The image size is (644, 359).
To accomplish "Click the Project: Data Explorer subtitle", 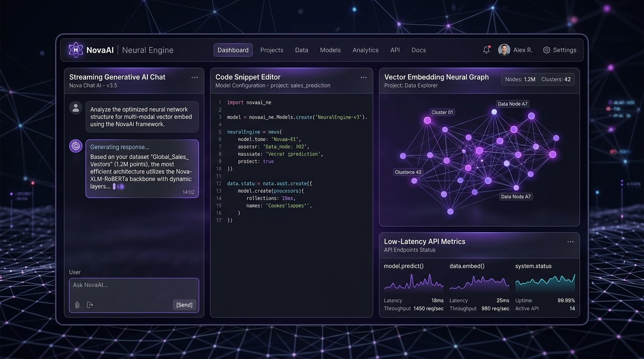I will (x=410, y=86).
